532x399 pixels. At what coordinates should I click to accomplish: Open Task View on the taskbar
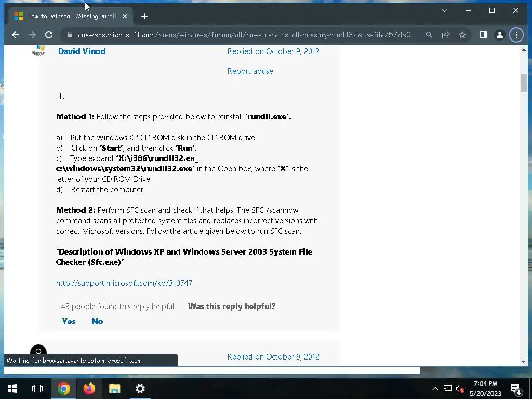point(37,389)
